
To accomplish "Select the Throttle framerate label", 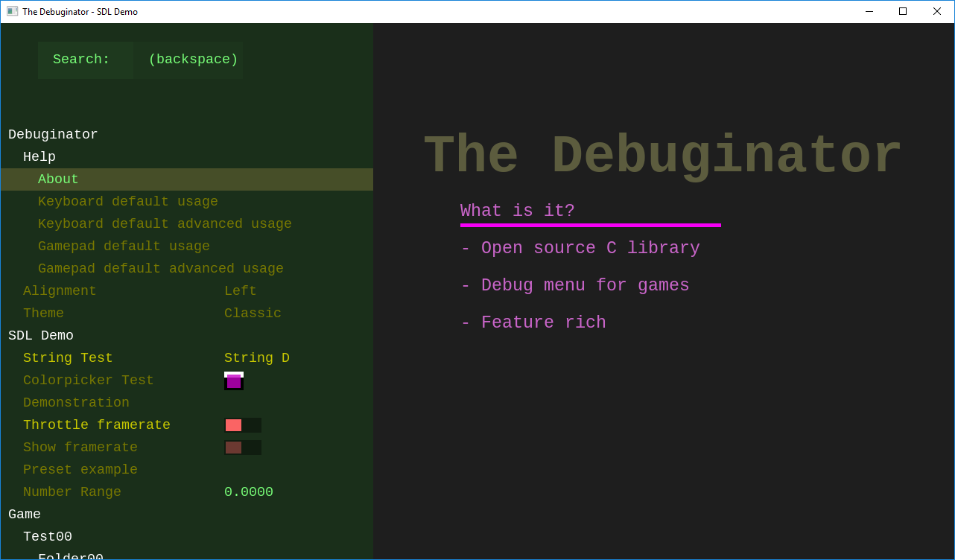I will point(97,425).
